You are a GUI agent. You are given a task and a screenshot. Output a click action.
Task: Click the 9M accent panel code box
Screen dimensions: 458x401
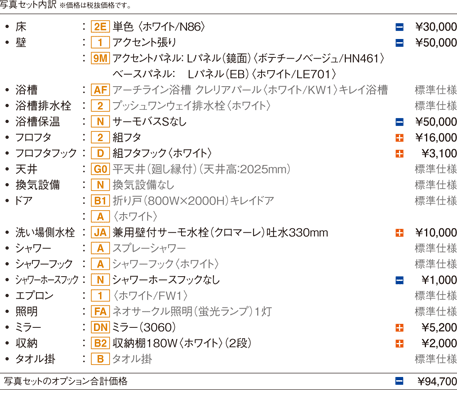(x=100, y=58)
